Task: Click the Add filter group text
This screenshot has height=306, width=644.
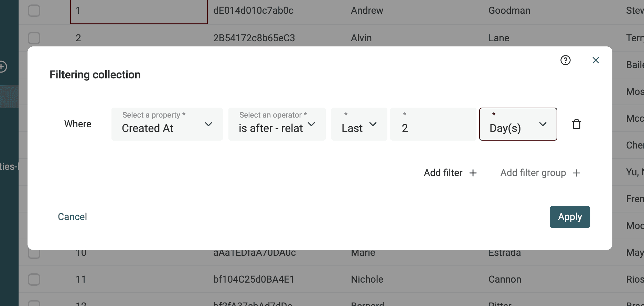Action: tap(533, 173)
